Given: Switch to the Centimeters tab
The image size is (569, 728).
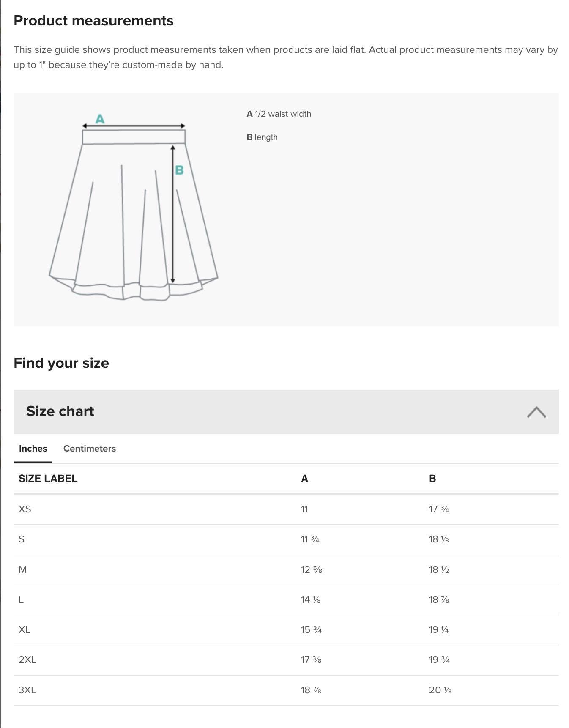Looking at the screenshot, I should [89, 449].
